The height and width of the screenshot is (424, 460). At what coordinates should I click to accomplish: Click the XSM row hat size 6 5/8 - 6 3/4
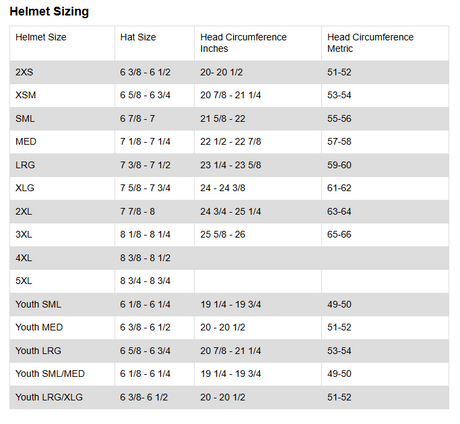click(145, 95)
